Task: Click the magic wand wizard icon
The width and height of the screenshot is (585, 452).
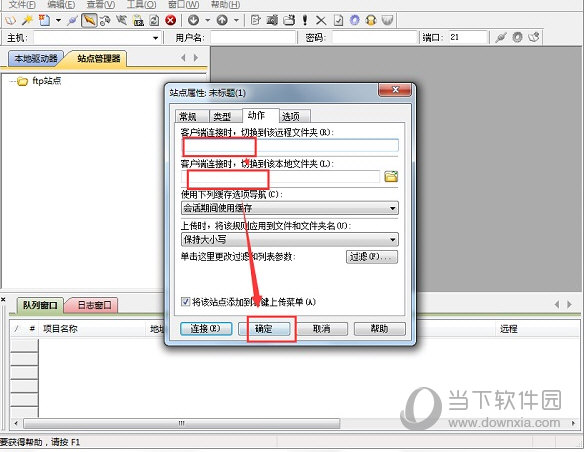Action: pos(27,20)
